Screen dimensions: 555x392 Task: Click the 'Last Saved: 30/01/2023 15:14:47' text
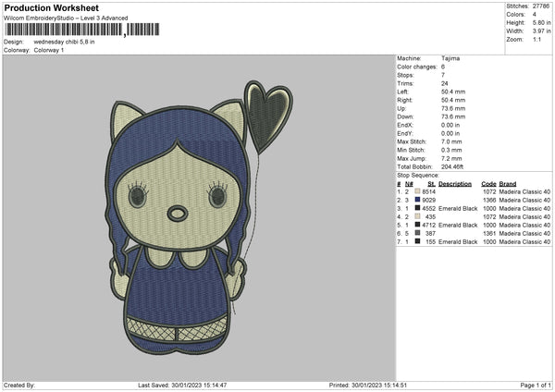[x=182, y=386]
